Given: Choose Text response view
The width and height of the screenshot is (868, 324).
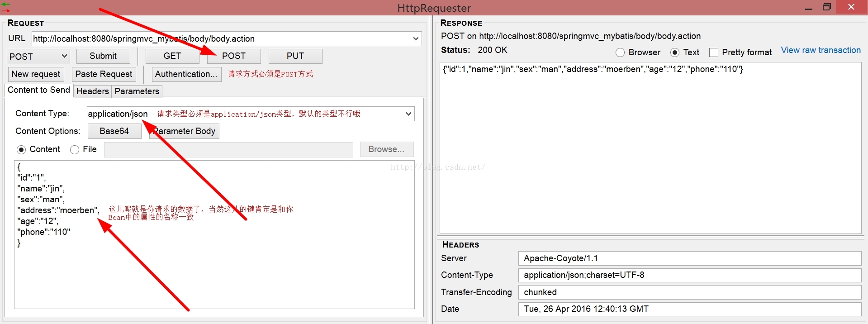Looking at the screenshot, I should pyautogui.click(x=675, y=53).
